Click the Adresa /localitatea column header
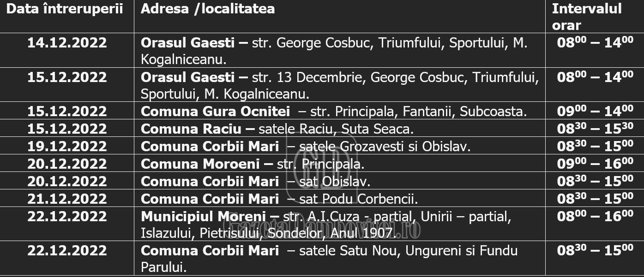Screen dimensions: 644x277 click(x=208, y=9)
